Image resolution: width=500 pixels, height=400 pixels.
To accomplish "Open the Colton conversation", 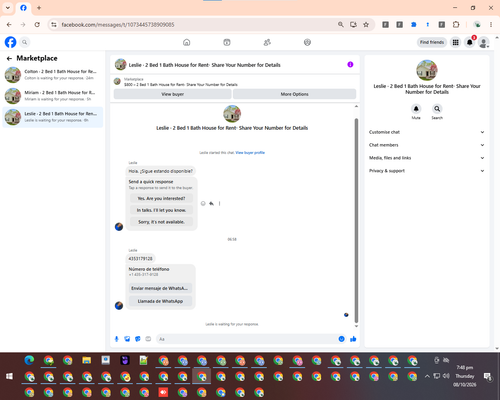I will tap(53, 75).
